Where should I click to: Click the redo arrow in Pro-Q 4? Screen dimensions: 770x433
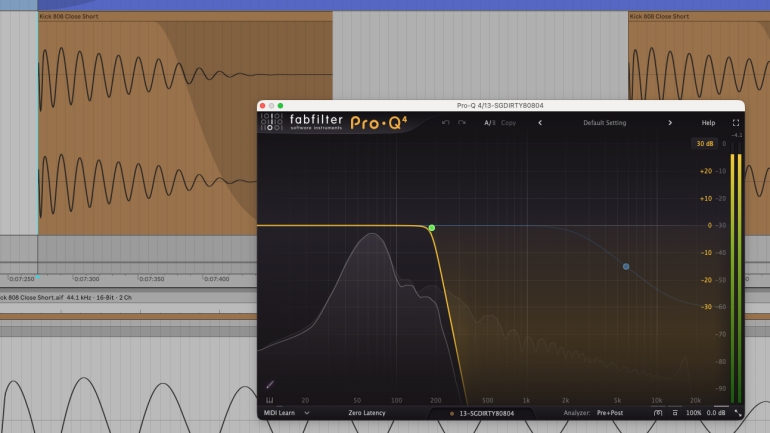click(462, 122)
